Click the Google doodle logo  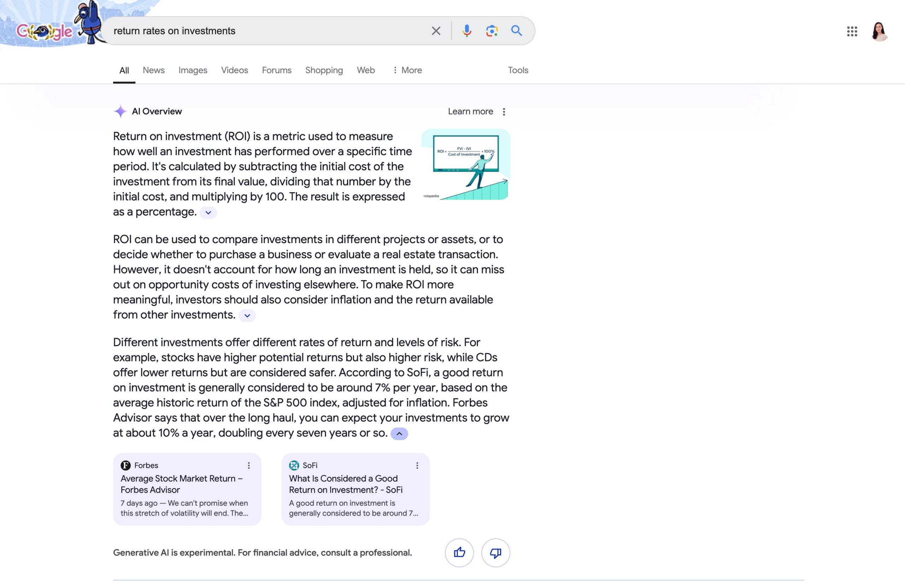[x=45, y=31]
